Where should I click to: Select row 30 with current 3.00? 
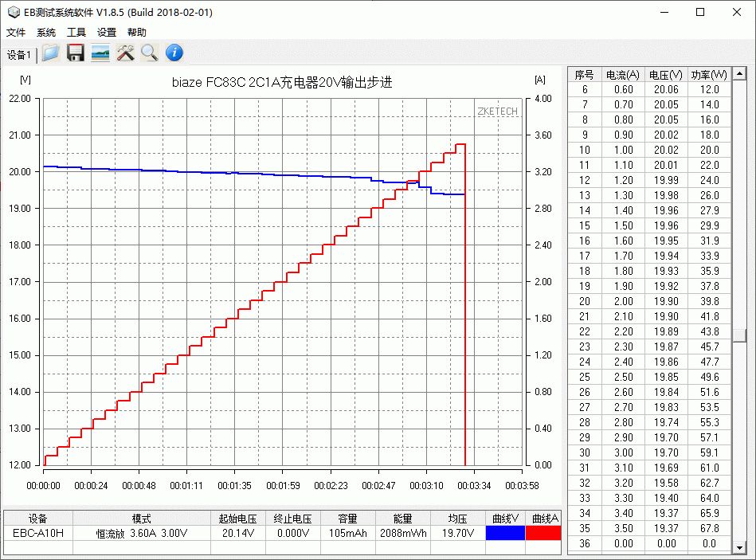[649, 452]
